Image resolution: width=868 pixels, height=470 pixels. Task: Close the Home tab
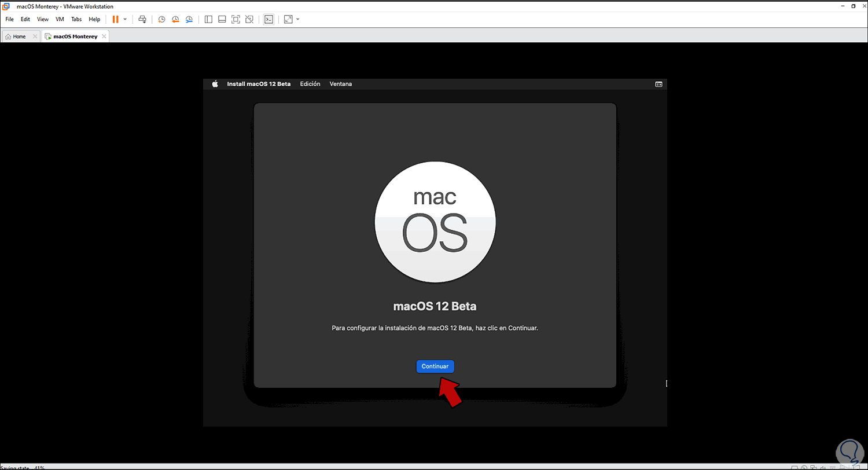pyautogui.click(x=35, y=36)
